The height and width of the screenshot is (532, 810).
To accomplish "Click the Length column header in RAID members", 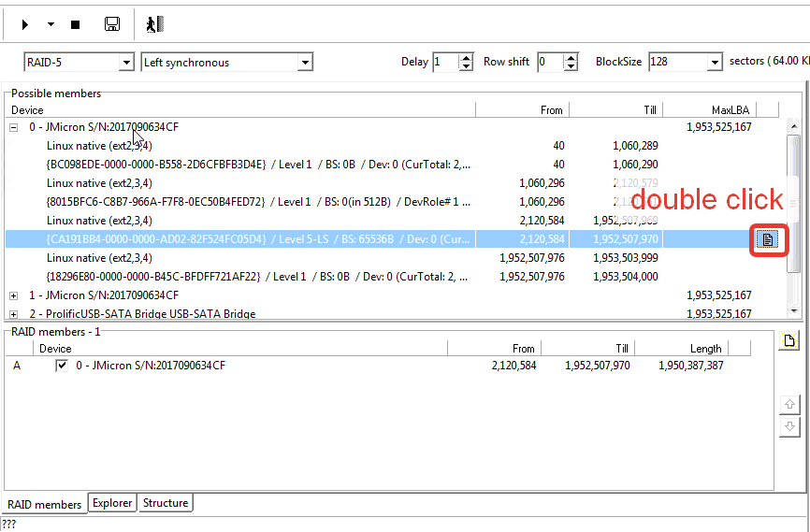I will coord(681,349).
